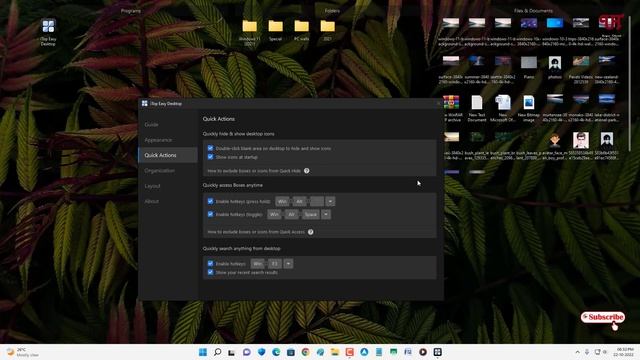Open the 2021 folder on desktop
Viewport: 640px width, 360px height.
click(x=327, y=31)
